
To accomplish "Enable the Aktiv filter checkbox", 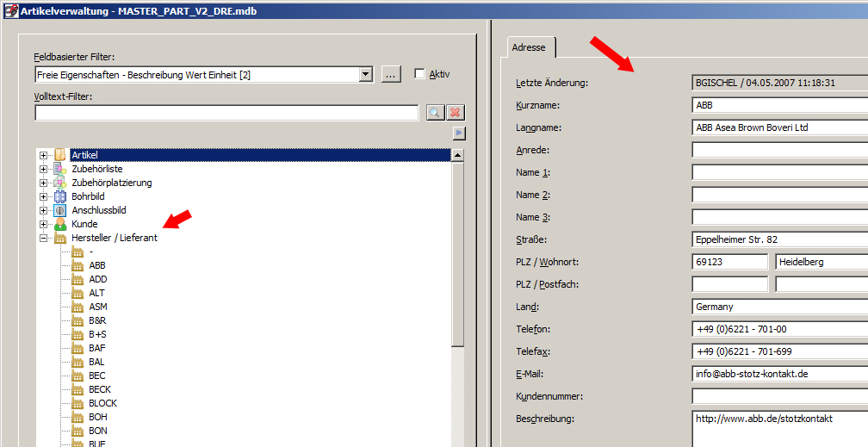I will click(x=419, y=74).
